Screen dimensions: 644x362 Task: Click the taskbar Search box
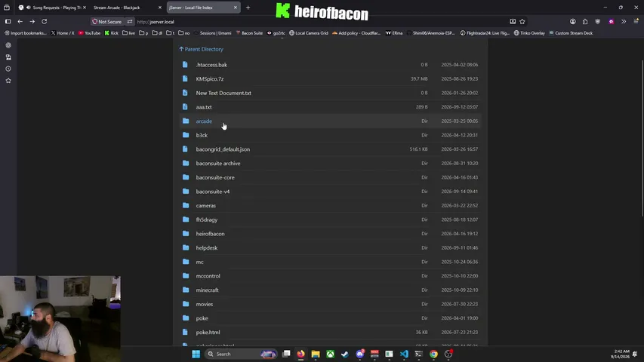(x=241, y=354)
